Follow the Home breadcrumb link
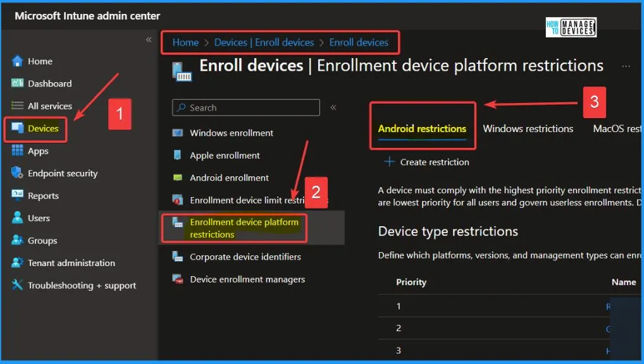644x364 pixels. pos(185,42)
